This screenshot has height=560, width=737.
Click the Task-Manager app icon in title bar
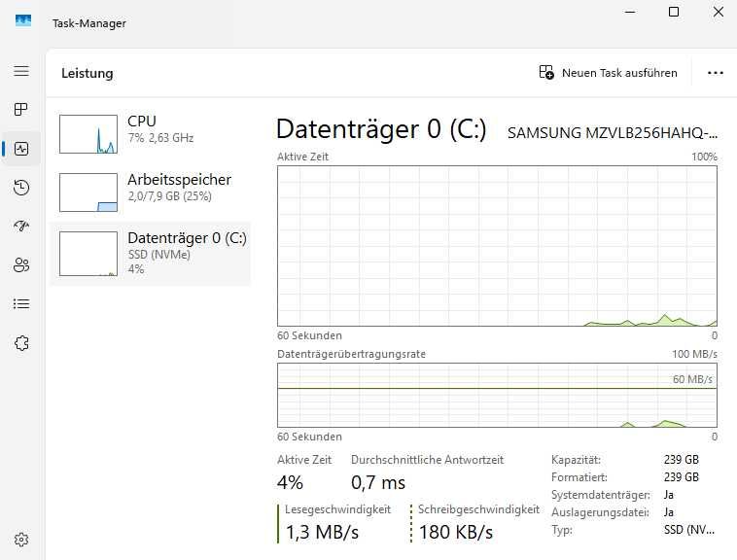click(23, 21)
